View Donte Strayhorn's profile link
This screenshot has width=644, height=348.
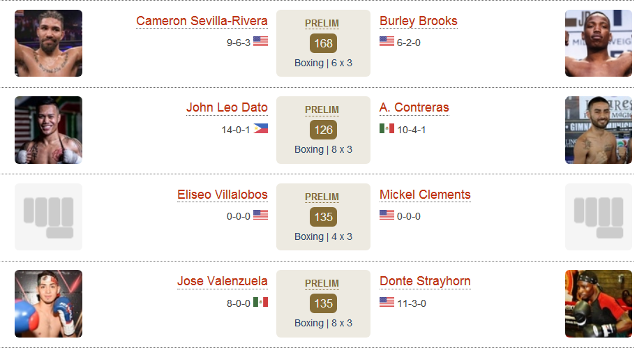click(425, 281)
